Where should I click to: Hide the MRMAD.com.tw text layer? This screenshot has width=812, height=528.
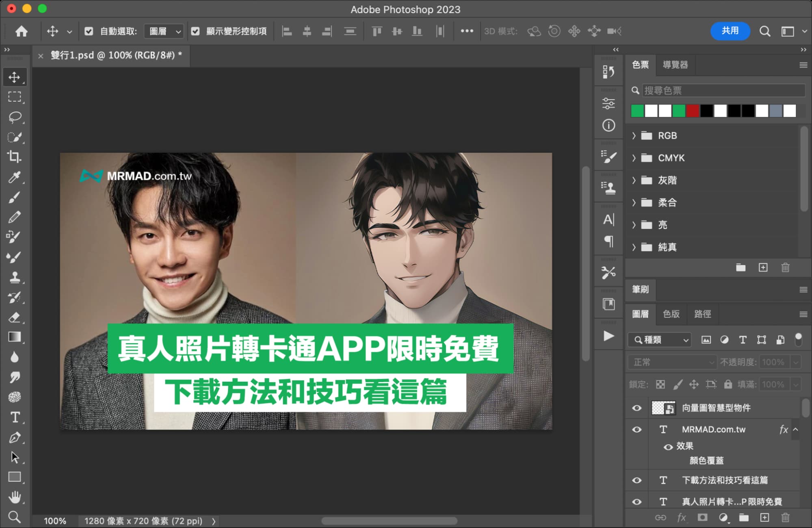(x=637, y=429)
